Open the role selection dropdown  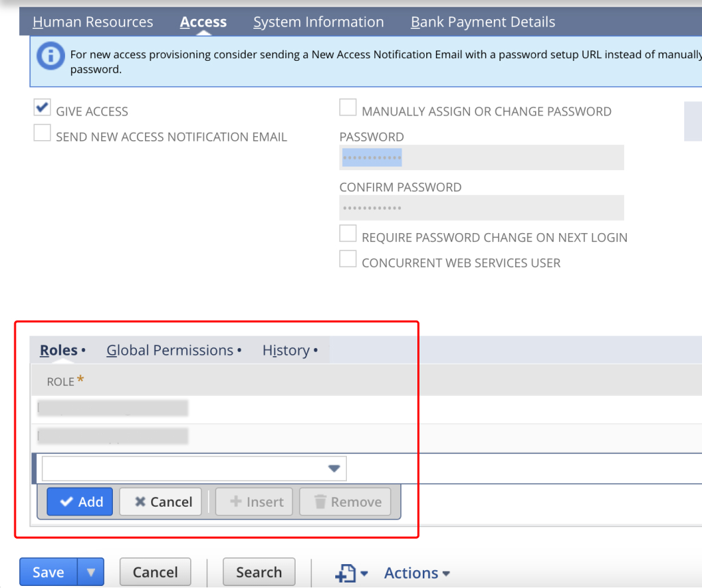coord(334,468)
